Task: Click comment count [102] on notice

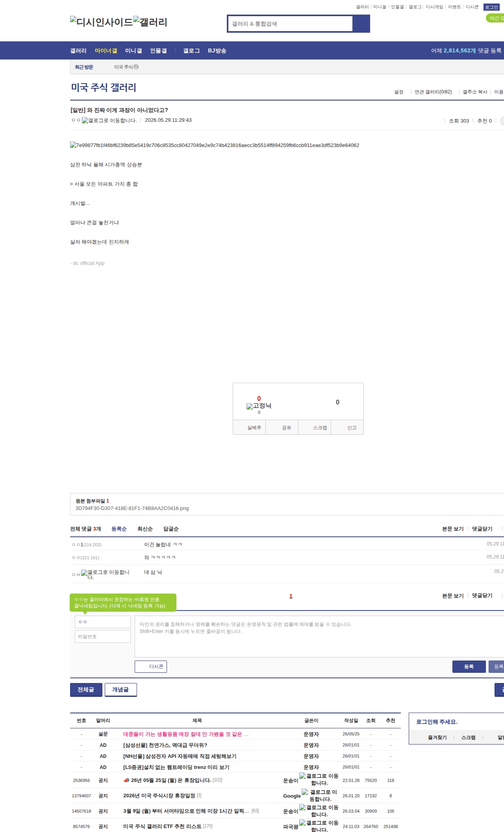Action: (x=217, y=780)
